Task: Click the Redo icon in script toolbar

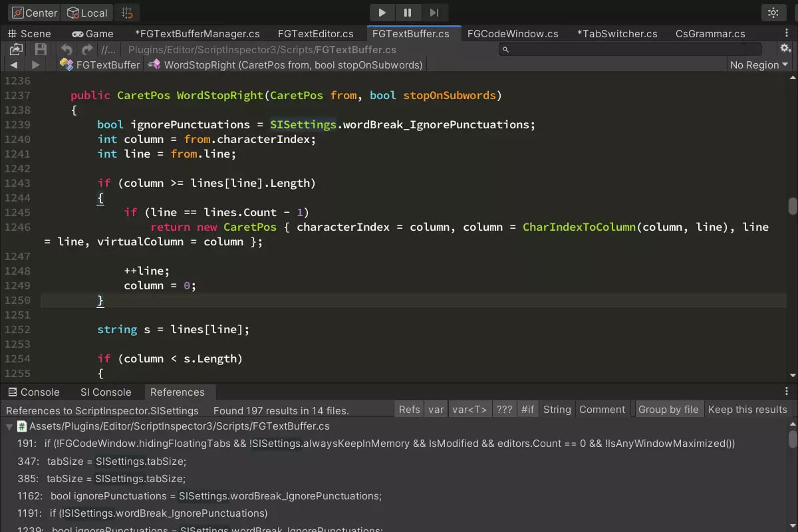Action: tap(86, 48)
